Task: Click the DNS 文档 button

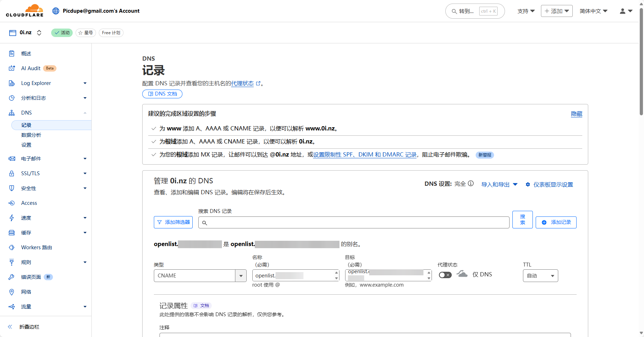Action: coord(162,94)
